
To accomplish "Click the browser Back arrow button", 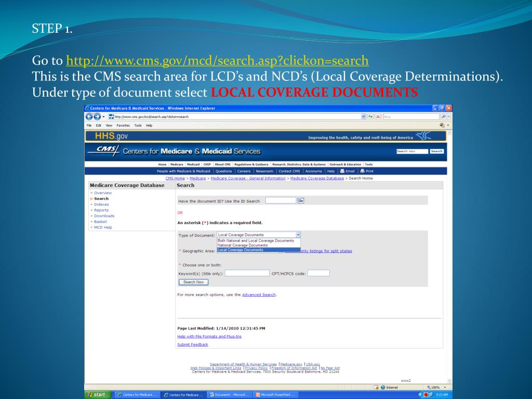I will (x=89, y=117).
